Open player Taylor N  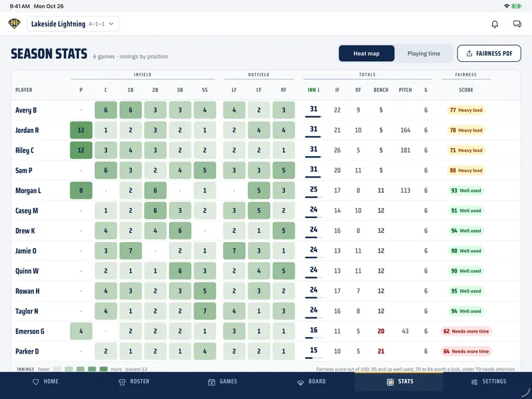(x=27, y=311)
